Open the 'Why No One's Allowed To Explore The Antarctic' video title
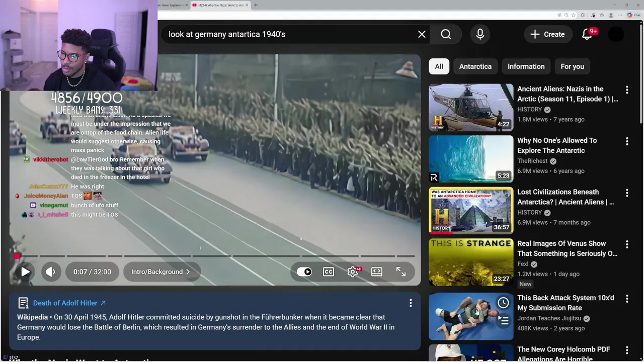The height and width of the screenshot is (362, 644). pyautogui.click(x=557, y=145)
